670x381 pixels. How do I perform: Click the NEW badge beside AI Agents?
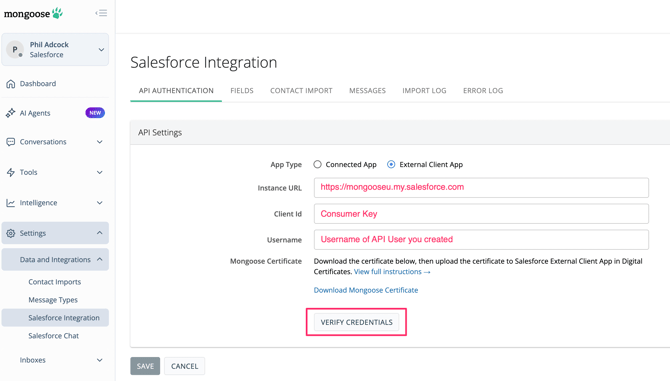coord(95,113)
